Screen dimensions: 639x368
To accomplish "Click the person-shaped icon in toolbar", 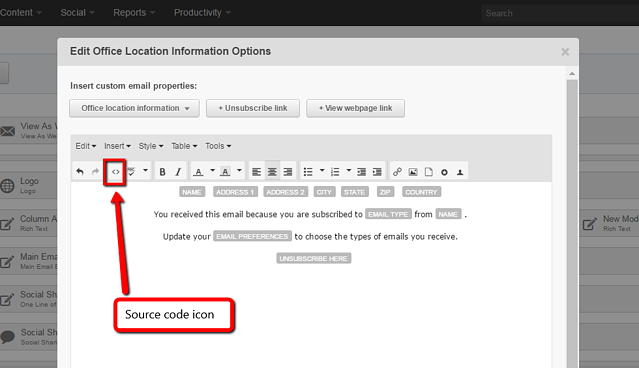I will coord(460,172).
